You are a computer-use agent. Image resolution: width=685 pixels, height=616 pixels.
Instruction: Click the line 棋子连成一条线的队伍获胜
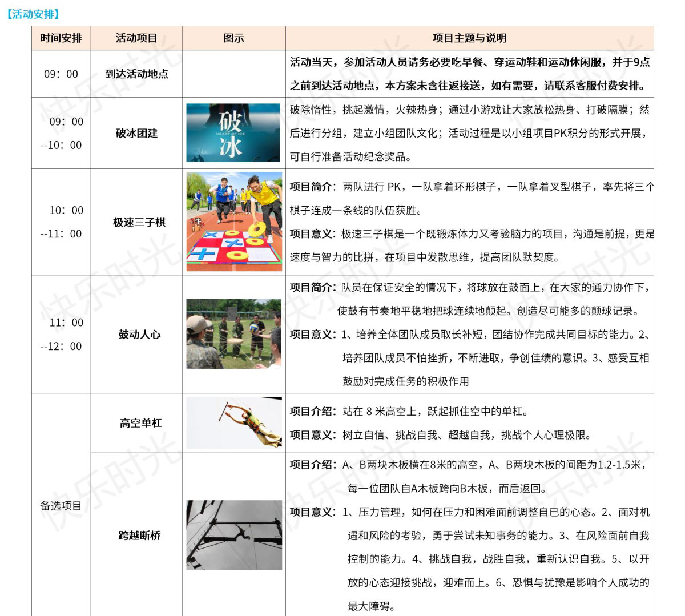click(x=356, y=210)
